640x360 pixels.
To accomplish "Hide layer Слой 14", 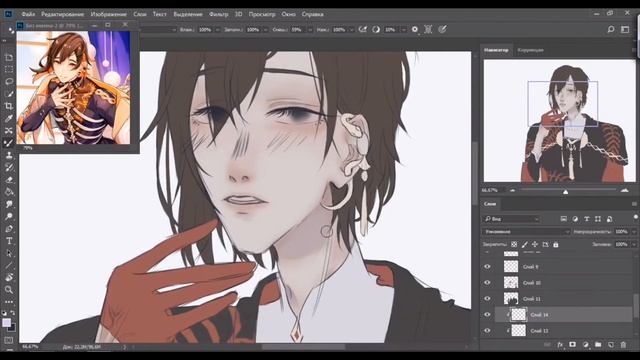I will [x=487, y=314].
